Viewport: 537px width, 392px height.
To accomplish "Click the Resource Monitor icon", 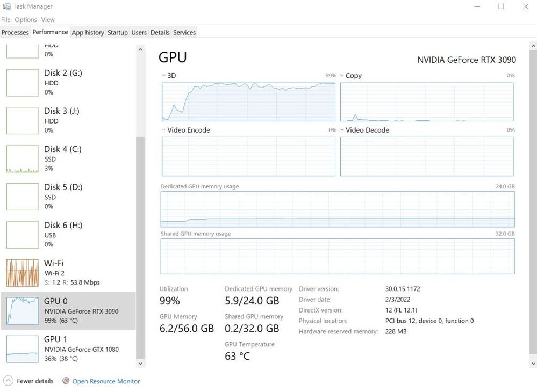I will 66,381.
